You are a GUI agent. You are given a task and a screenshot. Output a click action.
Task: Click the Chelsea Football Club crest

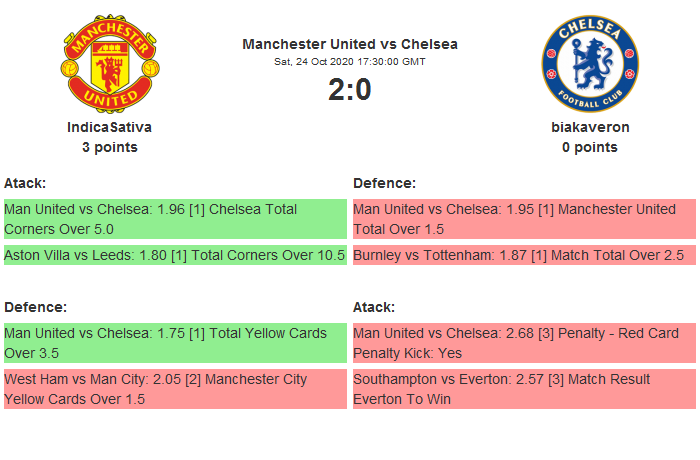[x=589, y=65]
